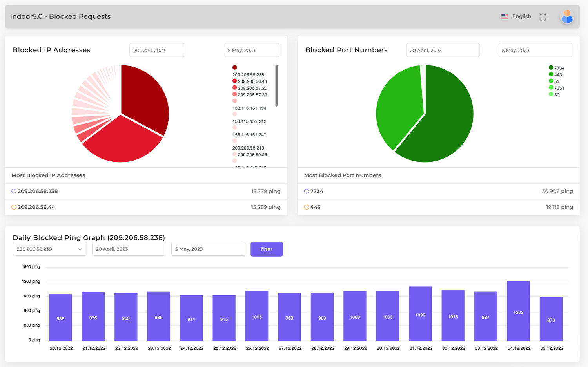This screenshot has width=588, height=367.
Task: Click the circle marker beside 209.206.58.238
Action: click(x=14, y=192)
